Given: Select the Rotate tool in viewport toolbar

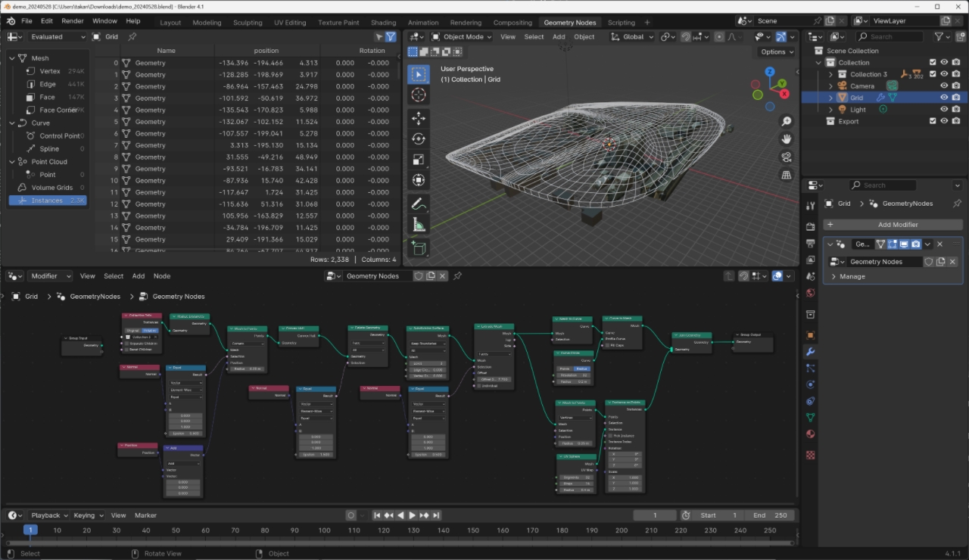Looking at the screenshot, I should (x=419, y=138).
